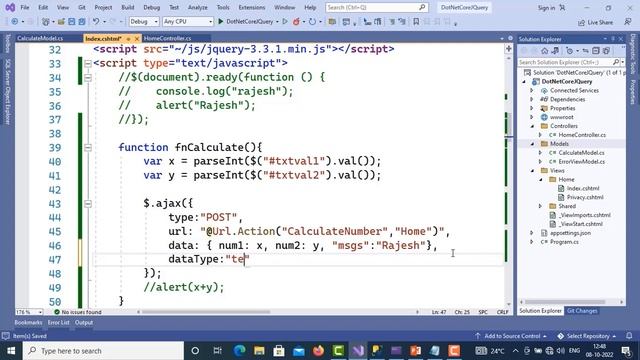Open File Explorer from the taskbar
Screen dimensions: 640x360
click(x=259, y=351)
